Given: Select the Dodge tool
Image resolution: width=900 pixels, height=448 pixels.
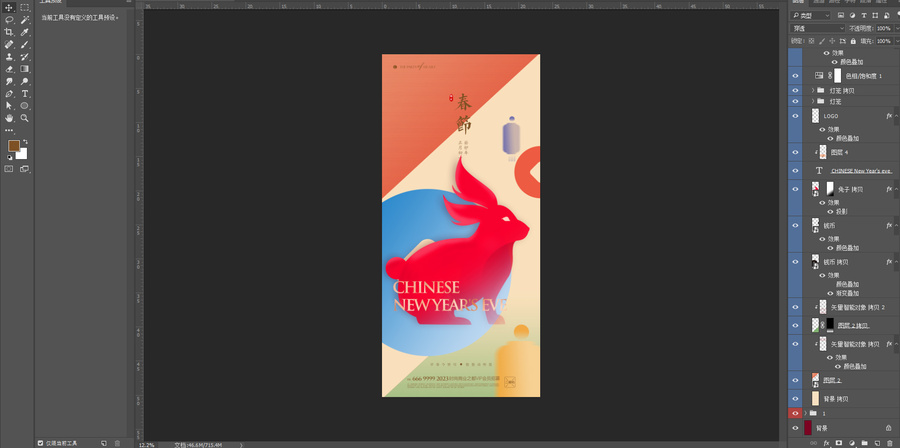Looking at the screenshot, I should point(25,81).
